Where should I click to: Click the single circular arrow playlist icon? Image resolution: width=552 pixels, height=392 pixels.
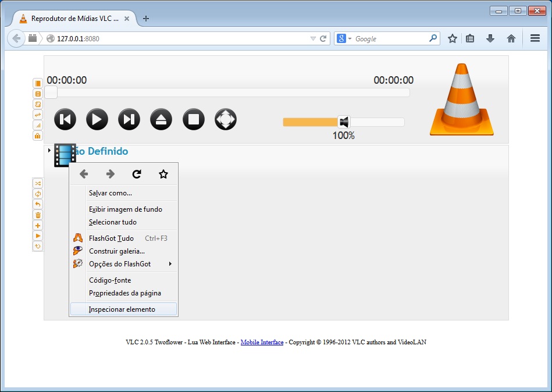coord(38,247)
